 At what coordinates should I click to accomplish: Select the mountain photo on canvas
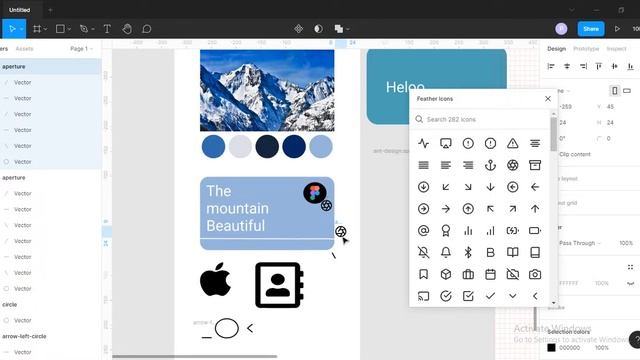(x=267, y=90)
